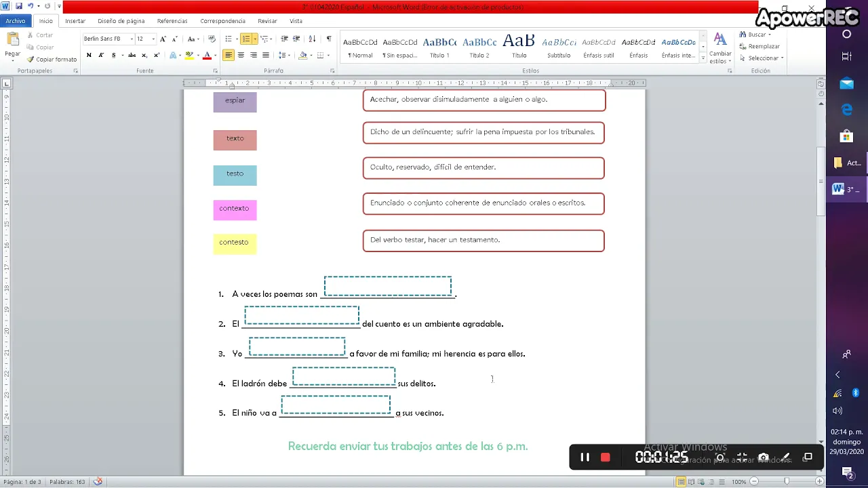Toggle strikethrough (abc) formatting

point(132,56)
